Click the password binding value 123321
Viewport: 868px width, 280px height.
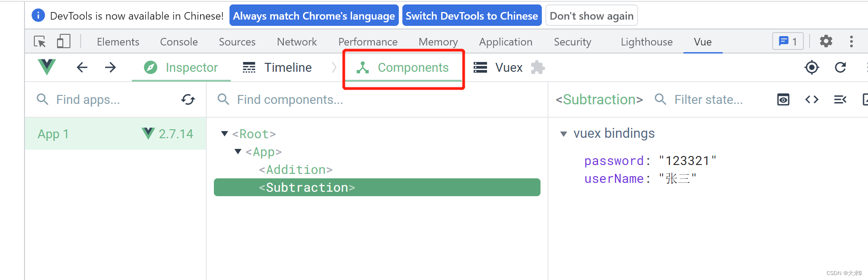[688, 161]
